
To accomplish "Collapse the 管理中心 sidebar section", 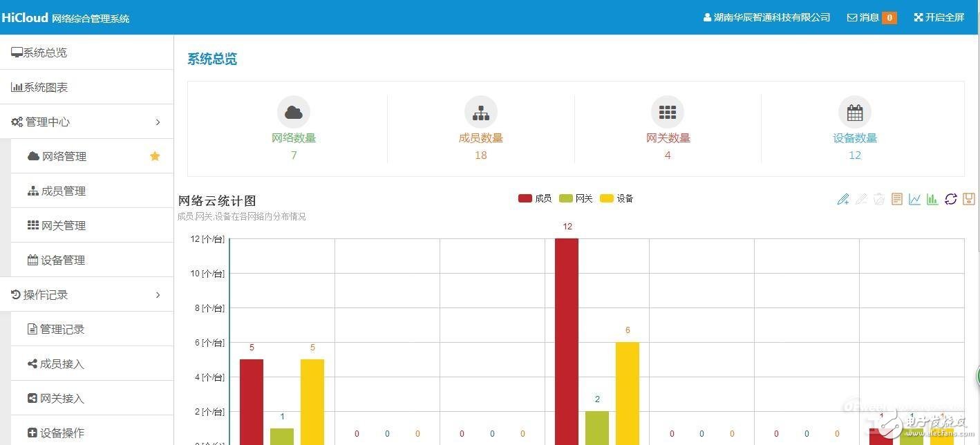I will (86, 122).
